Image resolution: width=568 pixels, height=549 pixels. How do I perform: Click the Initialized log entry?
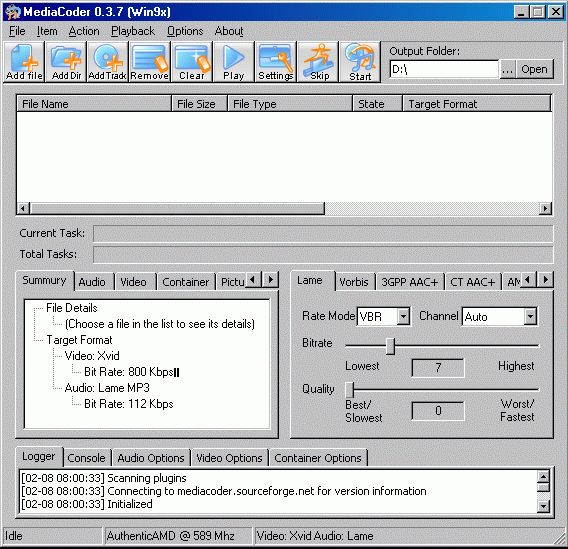click(87, 504)
